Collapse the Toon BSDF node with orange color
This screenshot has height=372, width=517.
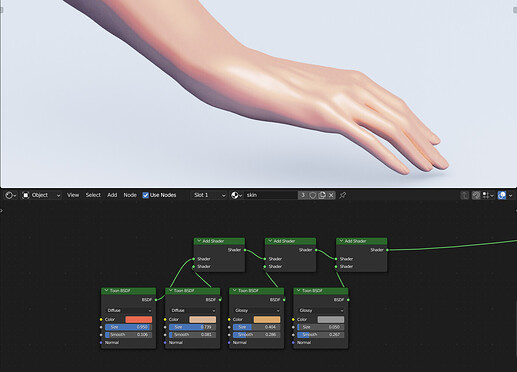point(234,291)
